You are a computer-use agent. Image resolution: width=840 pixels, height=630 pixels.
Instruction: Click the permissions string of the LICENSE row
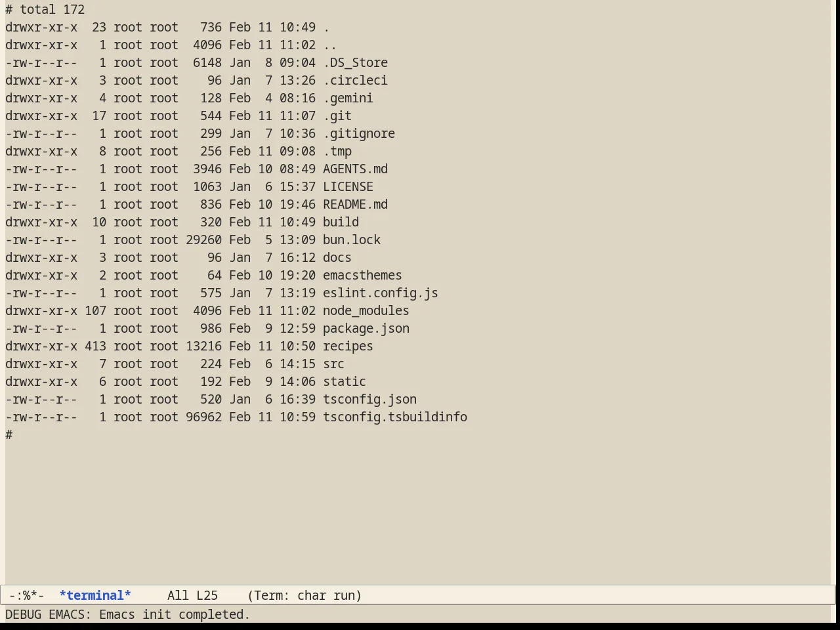point(41,186)
